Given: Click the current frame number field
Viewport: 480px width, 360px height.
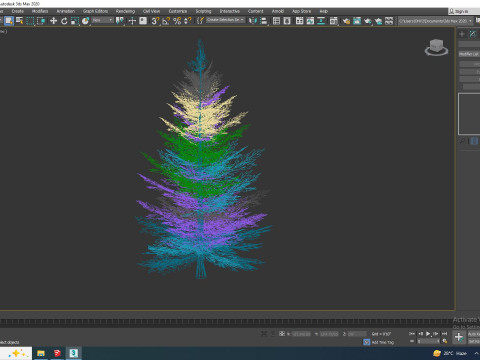Looking at the screenshot, I should [428, 341].
